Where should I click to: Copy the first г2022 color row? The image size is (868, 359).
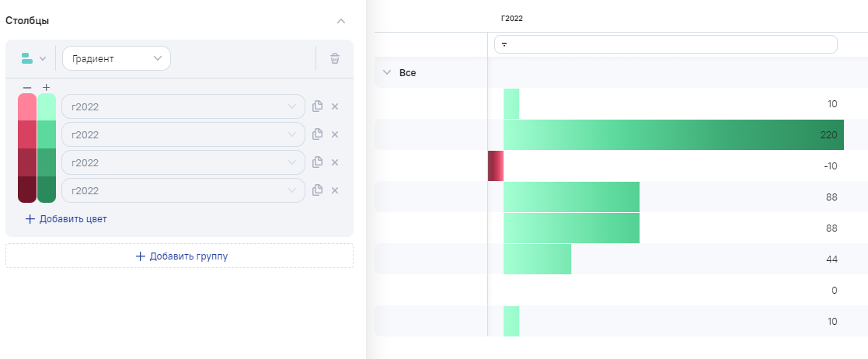coord(317,106)
